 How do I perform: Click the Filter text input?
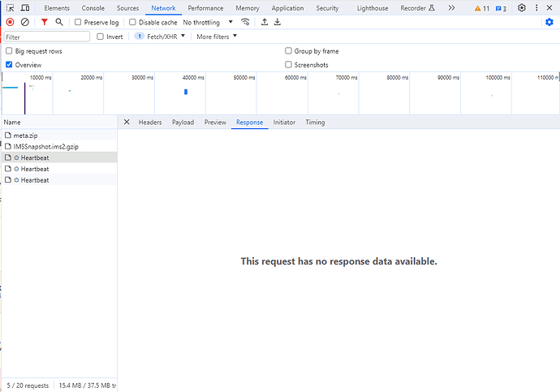(47, 37)
